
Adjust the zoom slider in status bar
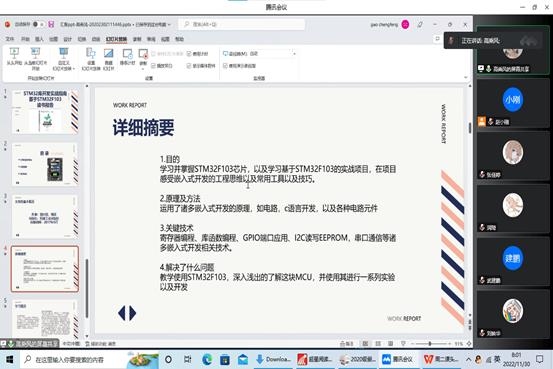coord(430,343)
